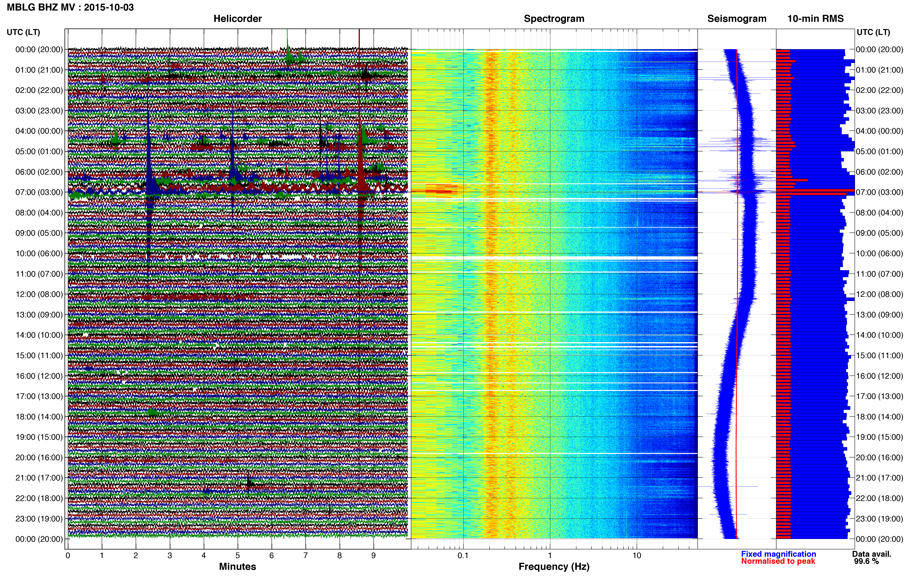Viewport: 924px width, 578px height.
Task: Click 13:00 (09:00) on the RMS-side time axis
Action: pos(879,315)
